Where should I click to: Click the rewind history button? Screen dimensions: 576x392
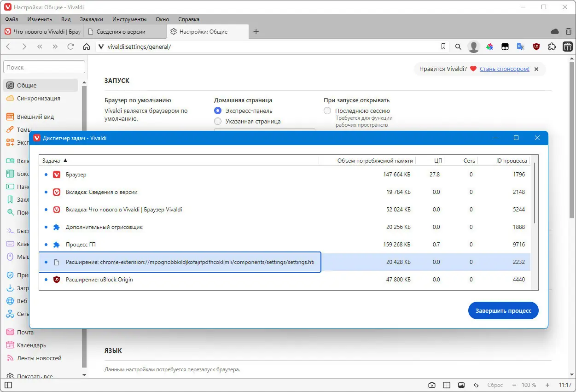[40, 47]
